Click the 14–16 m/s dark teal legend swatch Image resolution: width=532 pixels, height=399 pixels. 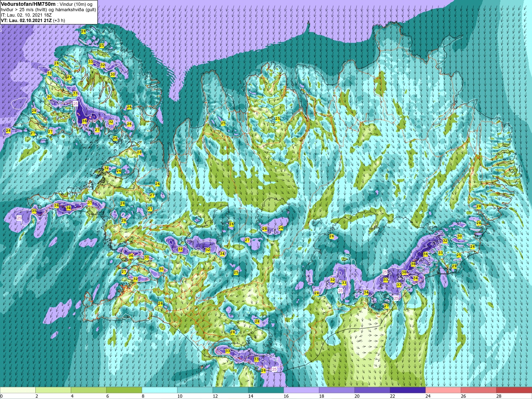click(x=266, y=390)
